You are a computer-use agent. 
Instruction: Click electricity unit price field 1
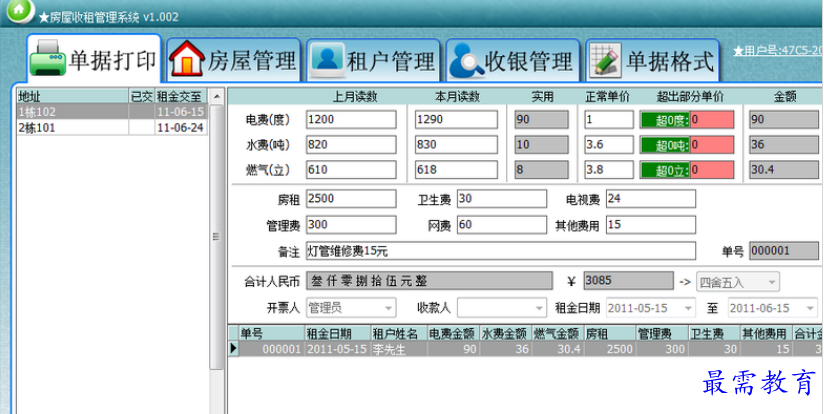[x=609, y=120]
